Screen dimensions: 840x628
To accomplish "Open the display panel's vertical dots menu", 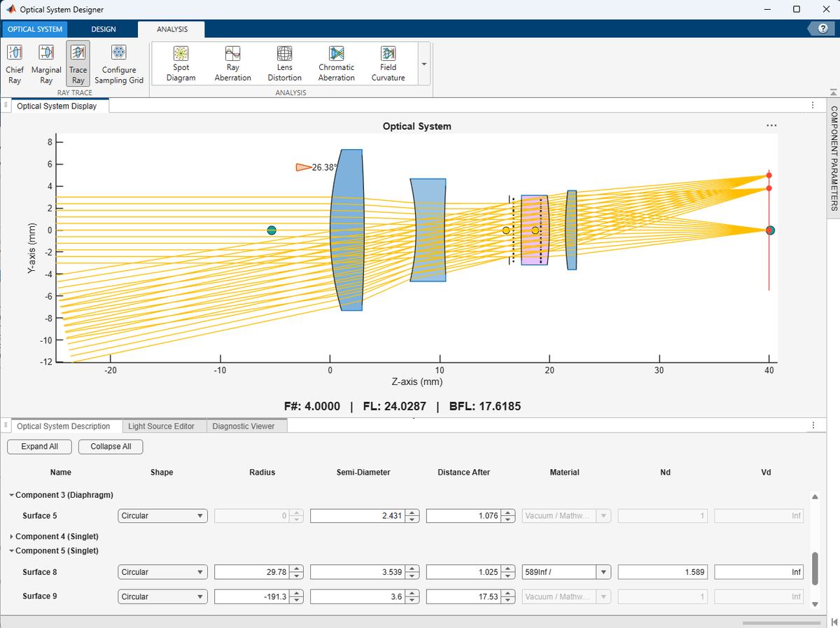I will click(x=813, y=106).
